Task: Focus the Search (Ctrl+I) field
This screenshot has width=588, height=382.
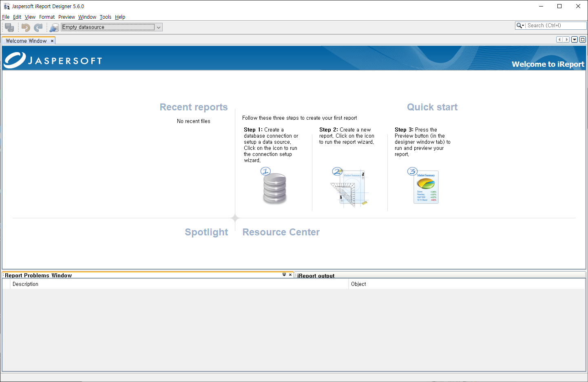Action: pyautogui.click(x=556, y=26)
